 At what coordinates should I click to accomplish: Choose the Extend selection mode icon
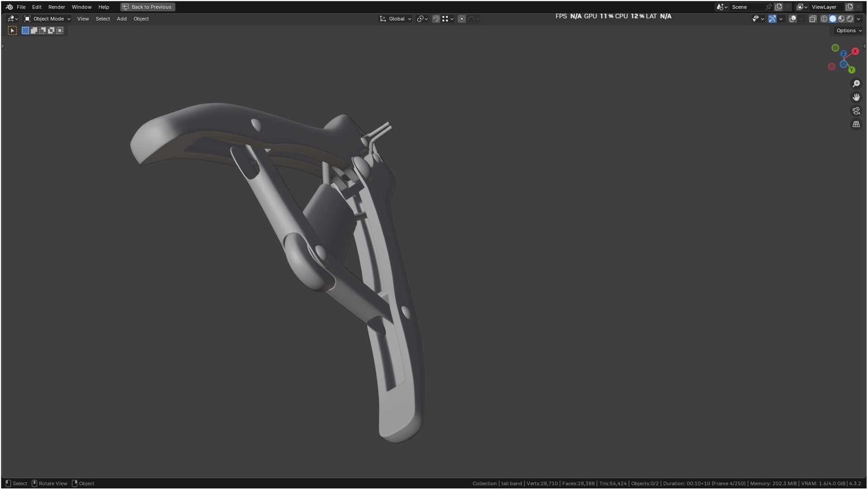click(x=34, y=30)
